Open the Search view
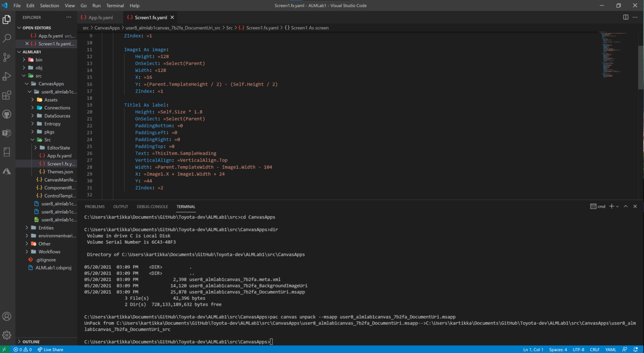The image size is (644, 353). point(7,38)
